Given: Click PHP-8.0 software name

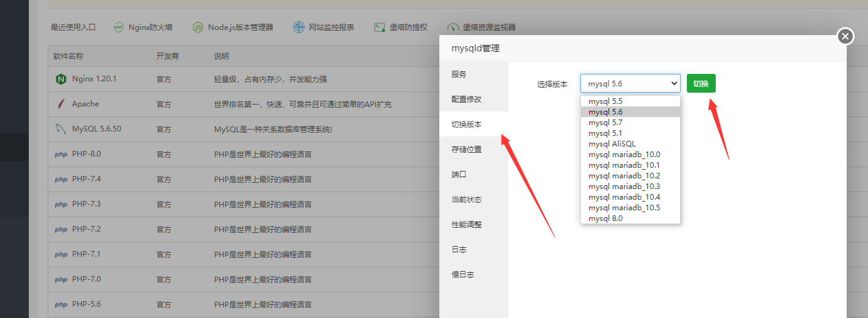Looking at the screenshot, I should [x=86, y=154].
